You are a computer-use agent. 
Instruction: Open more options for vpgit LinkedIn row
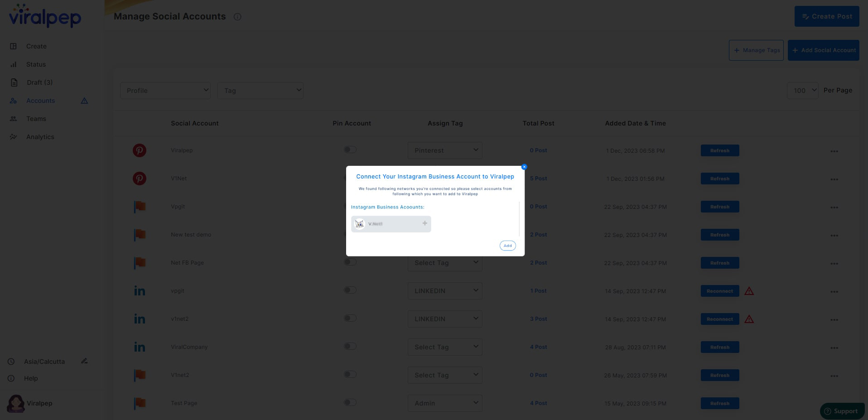click(x=834, y=292)
